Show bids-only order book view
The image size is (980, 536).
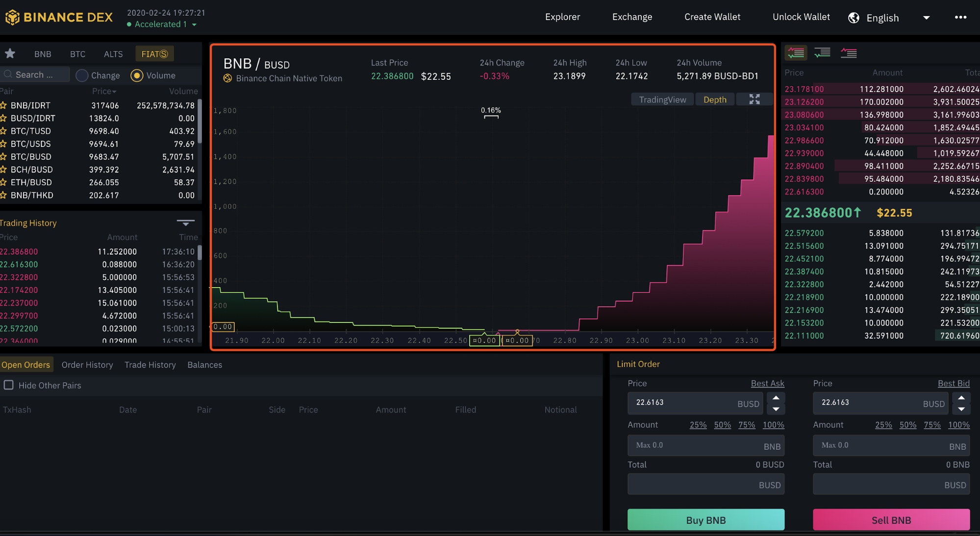click(x=822, y=53)
